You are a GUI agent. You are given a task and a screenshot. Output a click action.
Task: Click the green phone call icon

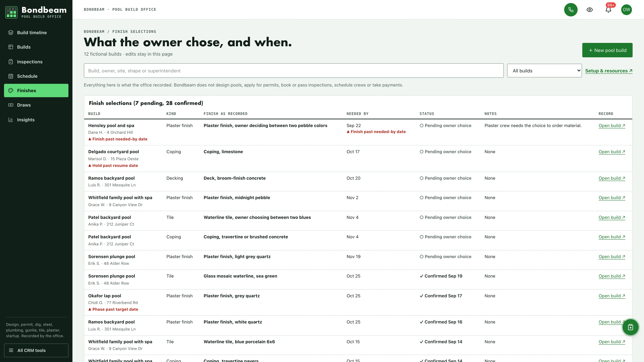pyautogui.click(x=571, y=10)
